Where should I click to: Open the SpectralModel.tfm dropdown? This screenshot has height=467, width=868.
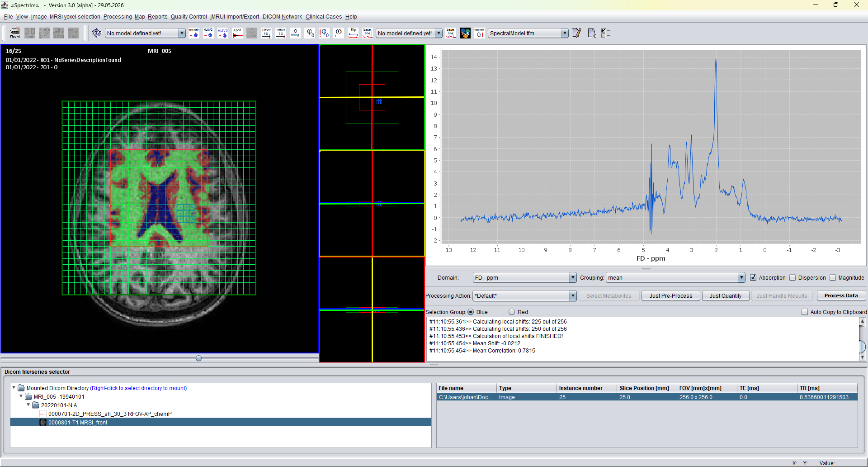click(x=528, y=33)
